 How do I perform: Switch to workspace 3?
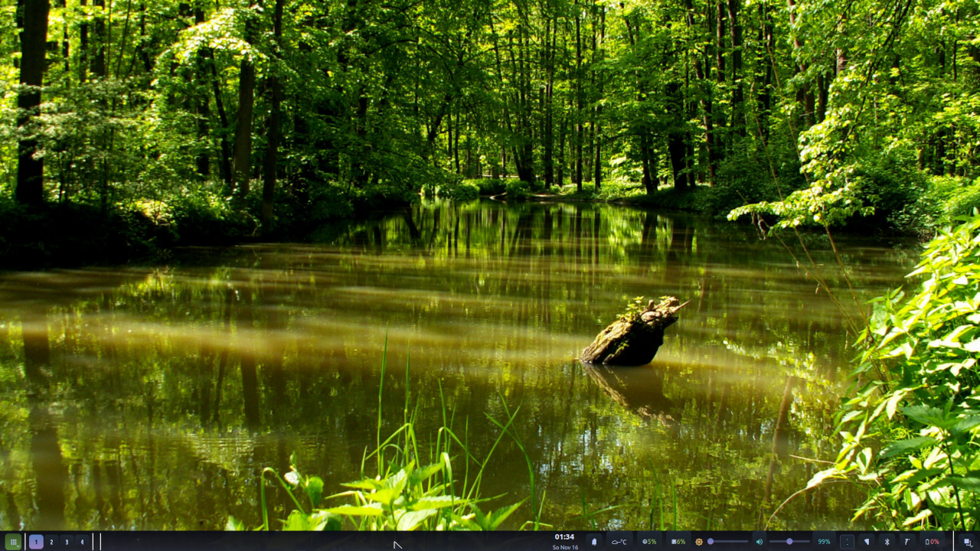tap(67, 542)
